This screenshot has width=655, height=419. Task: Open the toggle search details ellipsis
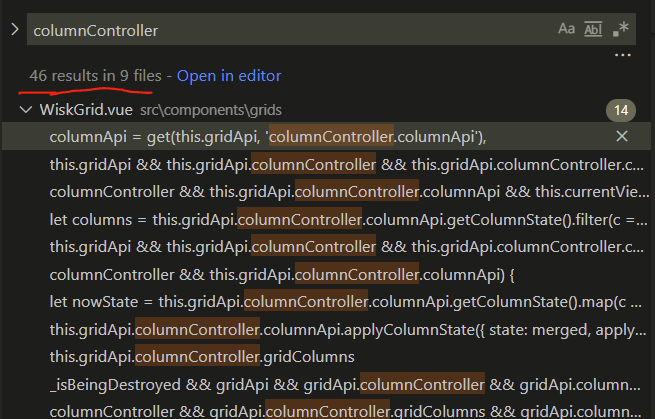click(x=622, y=55)
